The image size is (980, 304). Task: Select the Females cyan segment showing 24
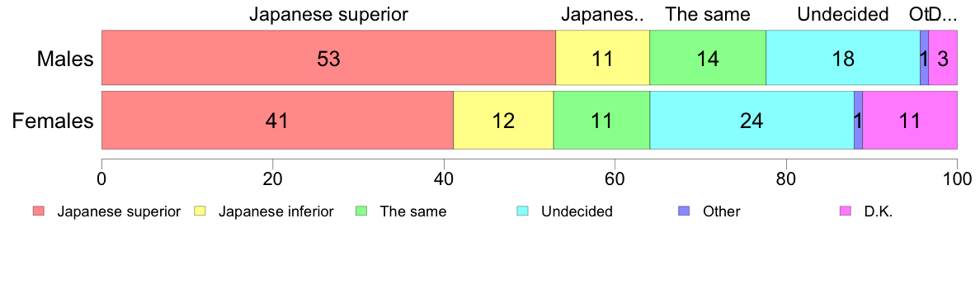[751, 120]
